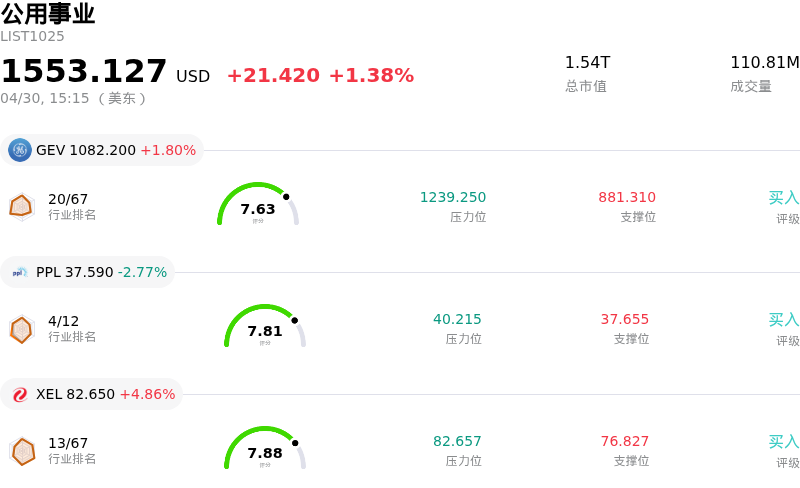The height and width of the screenshot is (488, 800).
Task: Click GEV support level 881.310
Action: (627, 198)
